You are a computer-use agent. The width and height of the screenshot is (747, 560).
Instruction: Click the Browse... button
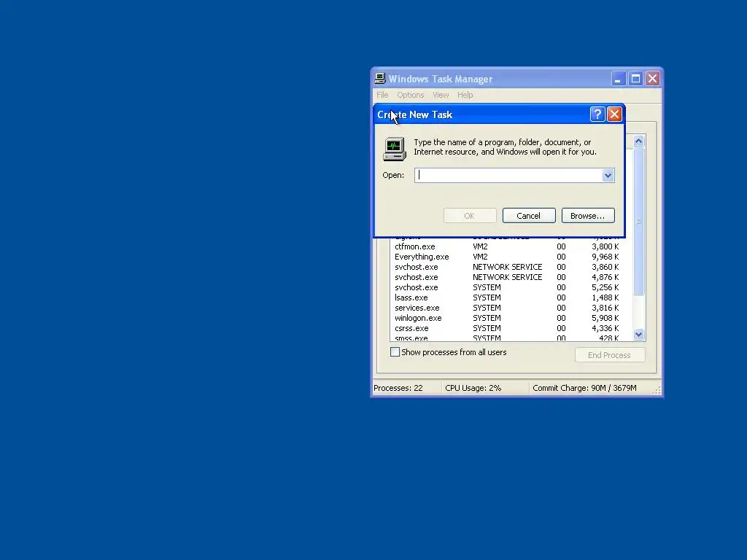click(588, 216)
